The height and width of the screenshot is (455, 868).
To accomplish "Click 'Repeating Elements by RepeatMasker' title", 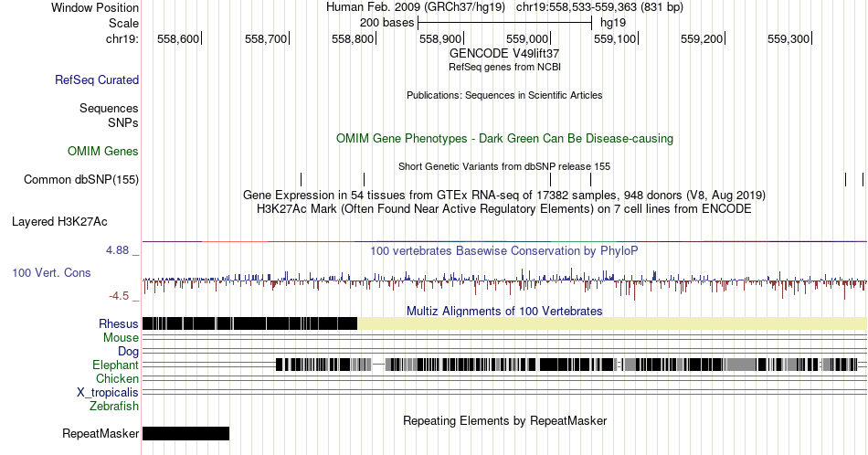I will coord(504,420).
